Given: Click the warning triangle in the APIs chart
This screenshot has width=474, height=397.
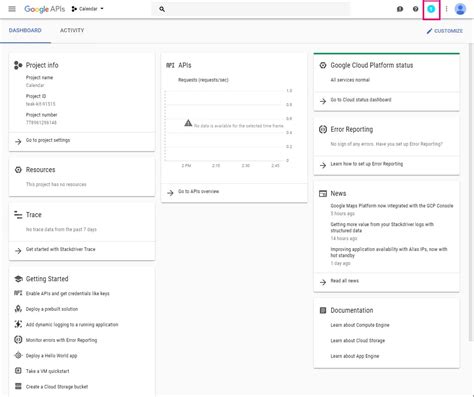Looking at the screenshot, I should 188,123.
